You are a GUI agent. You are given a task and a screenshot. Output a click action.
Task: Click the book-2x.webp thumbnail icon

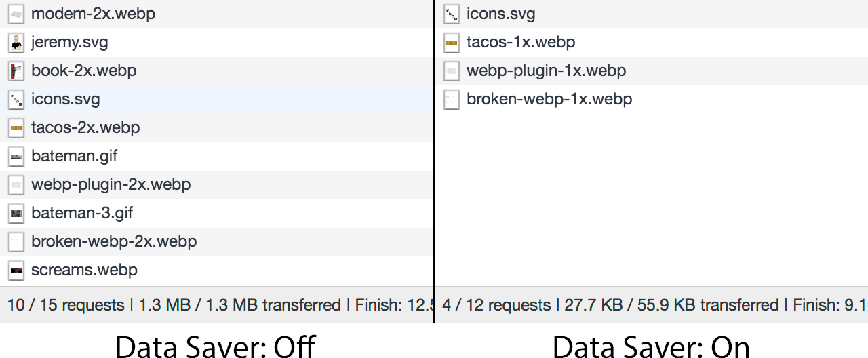point(16,71)
